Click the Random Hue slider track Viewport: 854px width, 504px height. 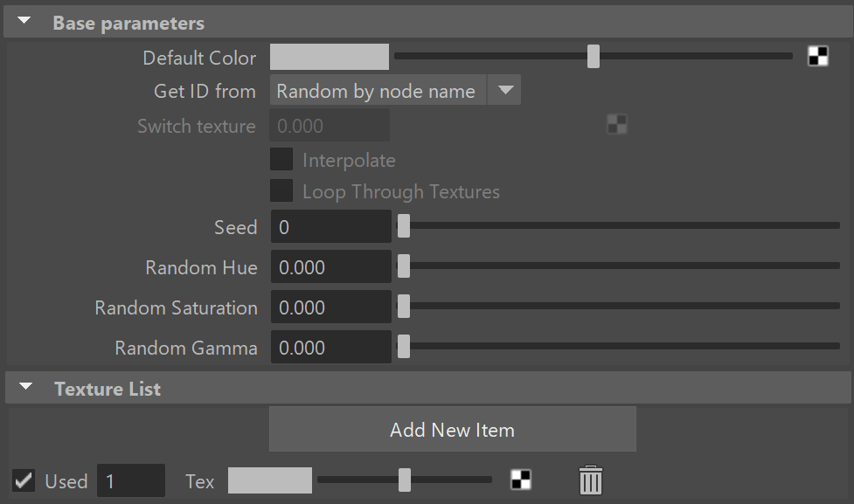[619, 266]
